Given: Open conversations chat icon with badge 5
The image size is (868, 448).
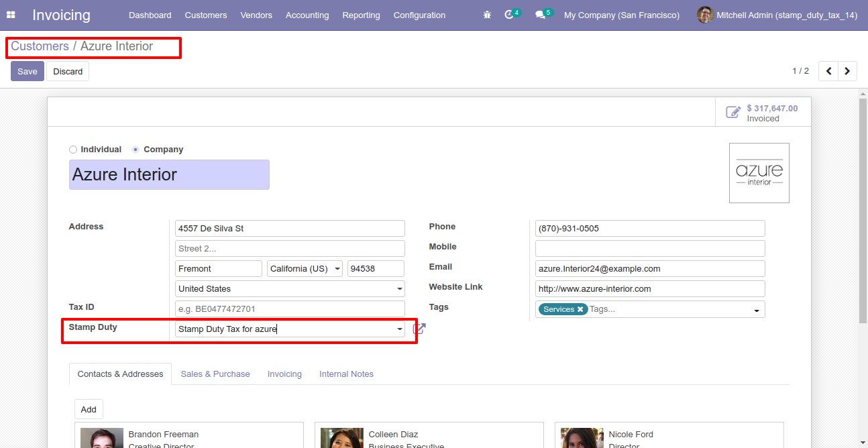Looking at the screenshot, I should (543, 14).
